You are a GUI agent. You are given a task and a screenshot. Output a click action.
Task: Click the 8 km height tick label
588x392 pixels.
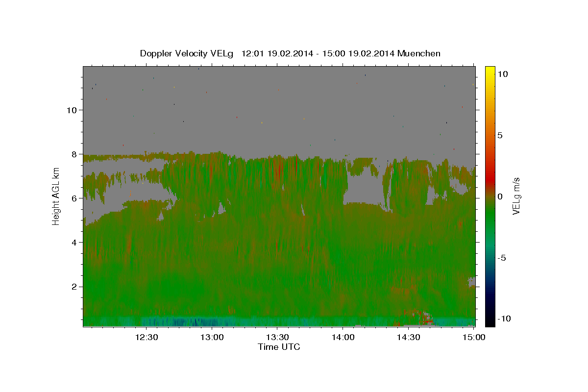tap(73, 154)
